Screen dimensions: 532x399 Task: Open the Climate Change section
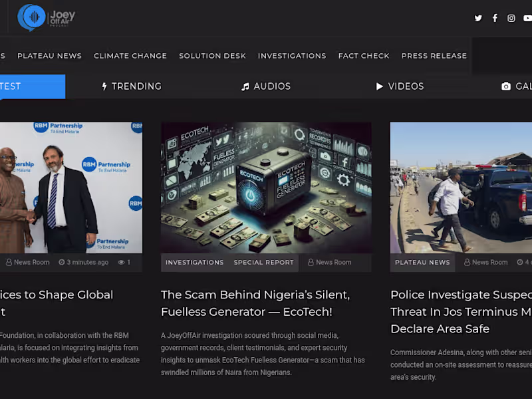130,56
